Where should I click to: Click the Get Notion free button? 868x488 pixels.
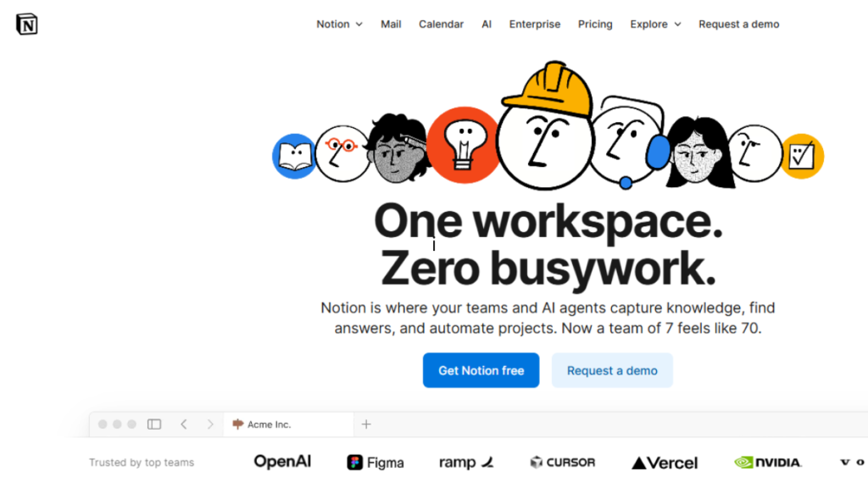pyautogui.click(x=481, y=370)
